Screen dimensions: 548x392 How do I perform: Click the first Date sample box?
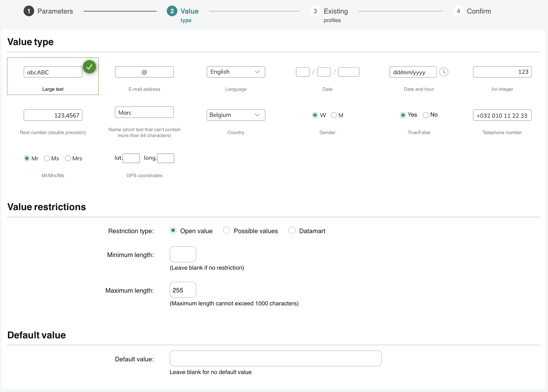303,72
